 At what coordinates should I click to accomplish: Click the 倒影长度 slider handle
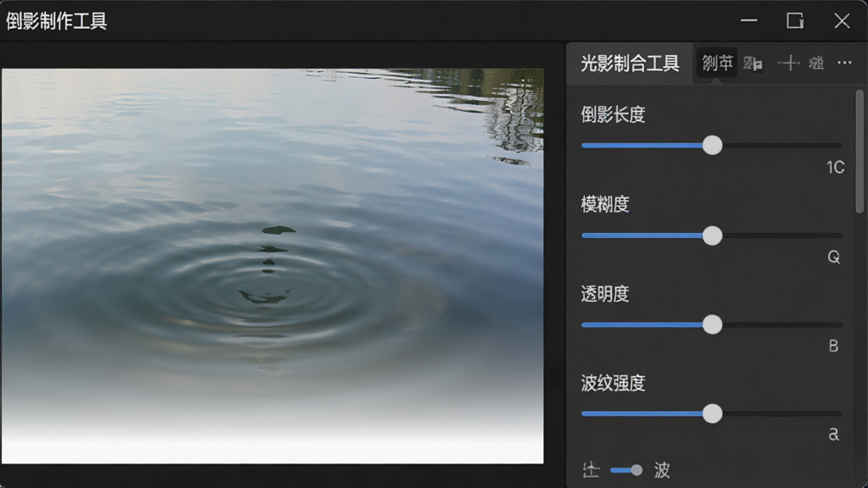pyautogui.click(x=712, y=146)
